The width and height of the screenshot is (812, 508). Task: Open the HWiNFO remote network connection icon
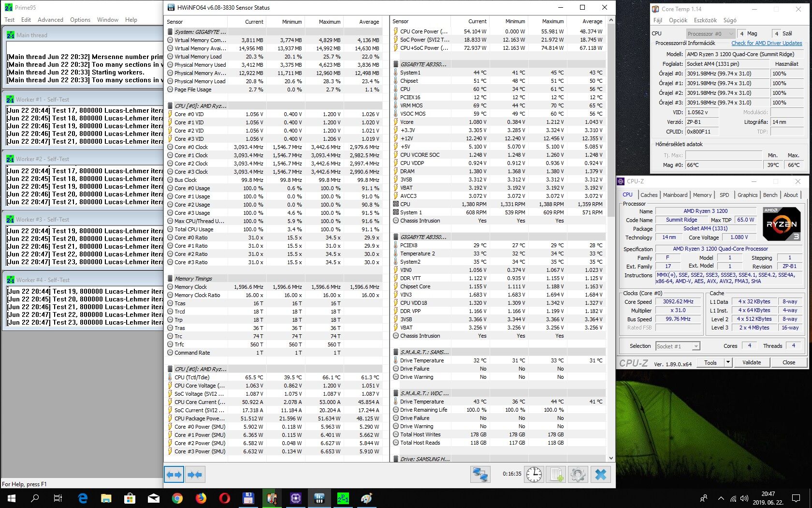pyautogui.click(x=480, y=475)
